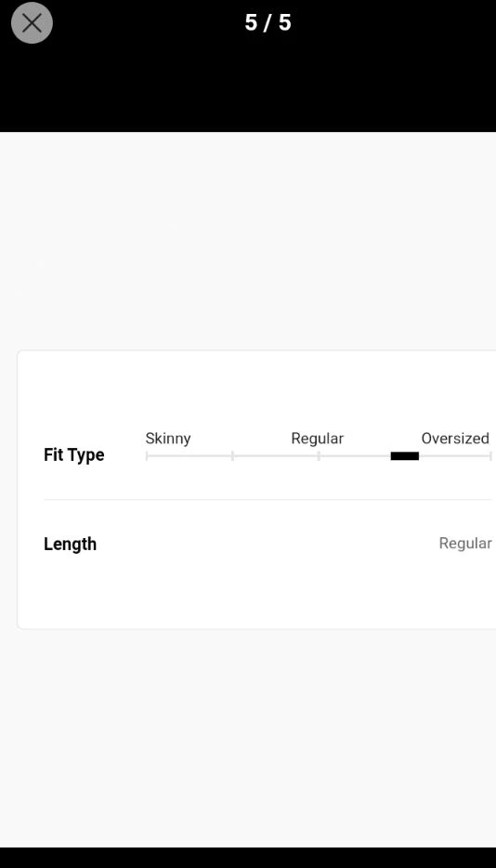
Task: Click the black fit indicator marker
Action: click(405, 456)
